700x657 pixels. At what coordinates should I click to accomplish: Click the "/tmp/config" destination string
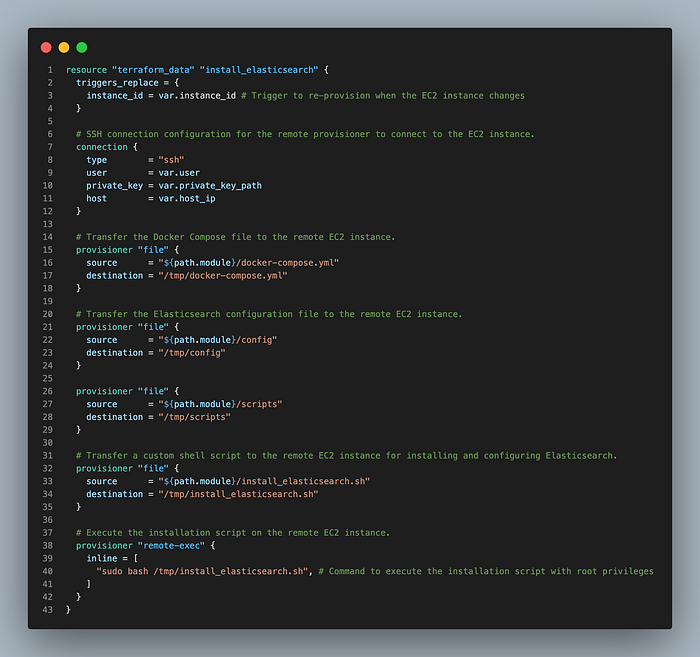[x=192, y=353]
